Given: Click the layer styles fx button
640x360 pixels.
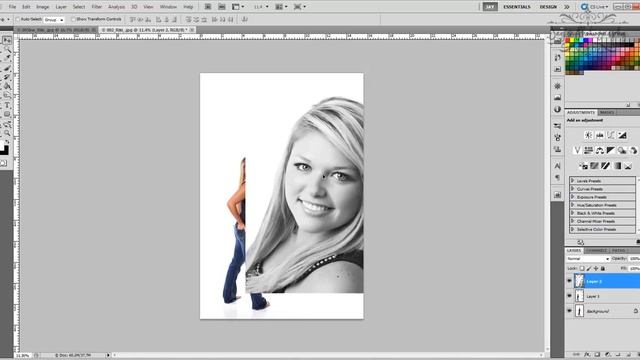Looking at the screenshot, I should pyautogui.click(x=587, y=355).
